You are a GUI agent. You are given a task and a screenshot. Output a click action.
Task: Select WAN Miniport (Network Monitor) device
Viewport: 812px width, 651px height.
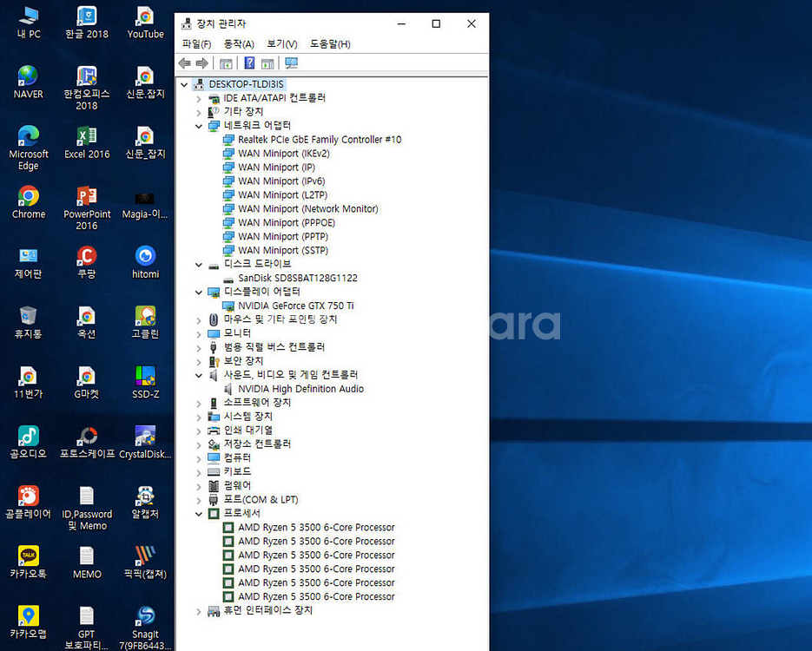pyautogui.click(x=308, y=209)
